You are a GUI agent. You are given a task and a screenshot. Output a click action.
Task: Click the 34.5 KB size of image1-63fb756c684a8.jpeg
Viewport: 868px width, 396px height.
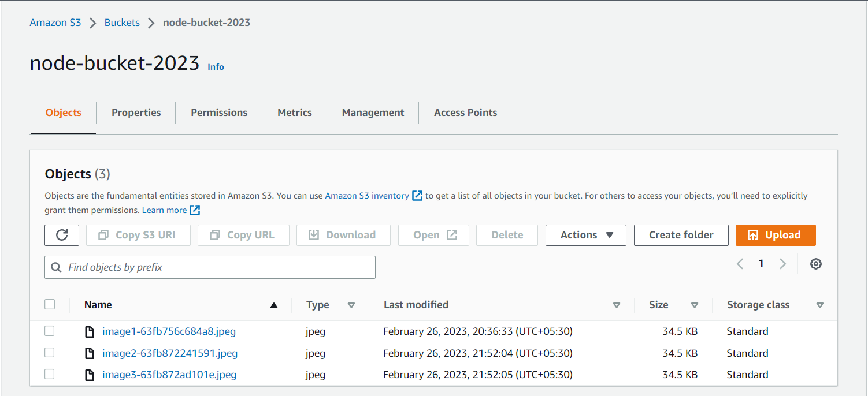pyautogui.click(x=680, y=331)
